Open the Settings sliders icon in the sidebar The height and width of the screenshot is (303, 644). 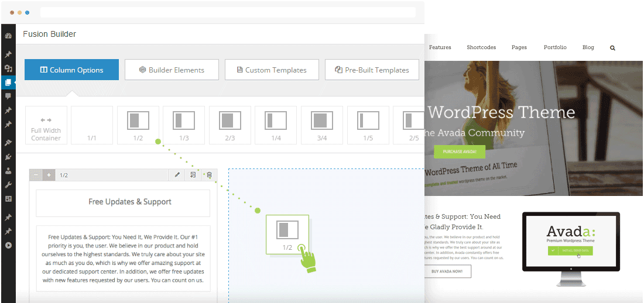(x=8, y=199)
